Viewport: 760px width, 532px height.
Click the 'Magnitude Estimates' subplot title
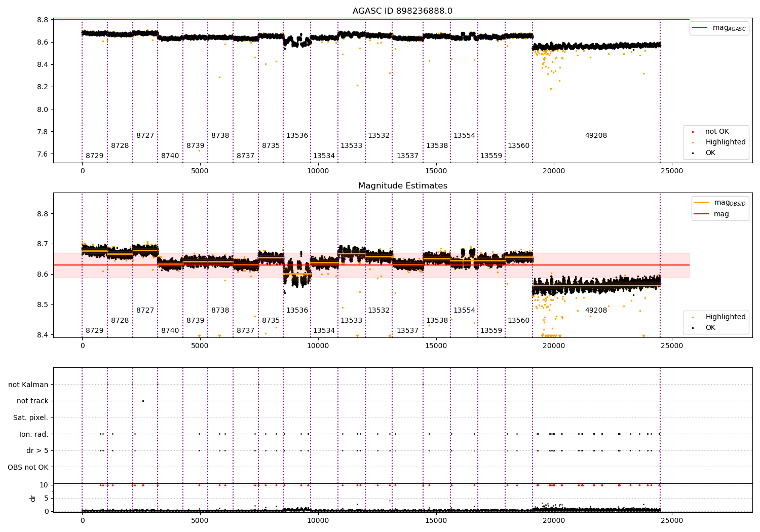403,186
